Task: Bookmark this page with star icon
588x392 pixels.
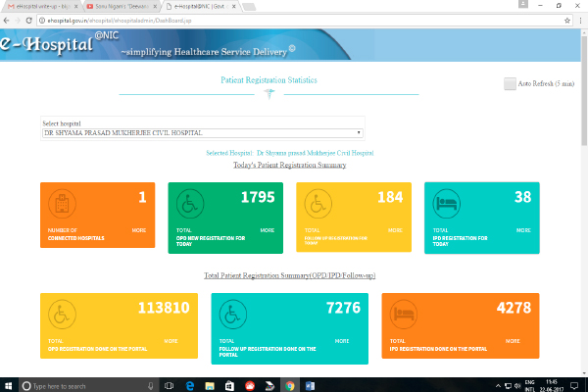Action: (567, 21)
